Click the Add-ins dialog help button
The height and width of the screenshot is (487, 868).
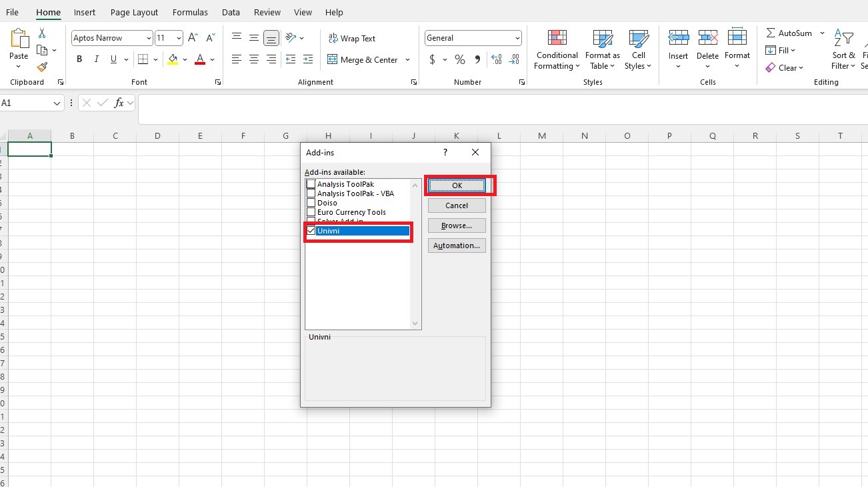tap(445, 153)
